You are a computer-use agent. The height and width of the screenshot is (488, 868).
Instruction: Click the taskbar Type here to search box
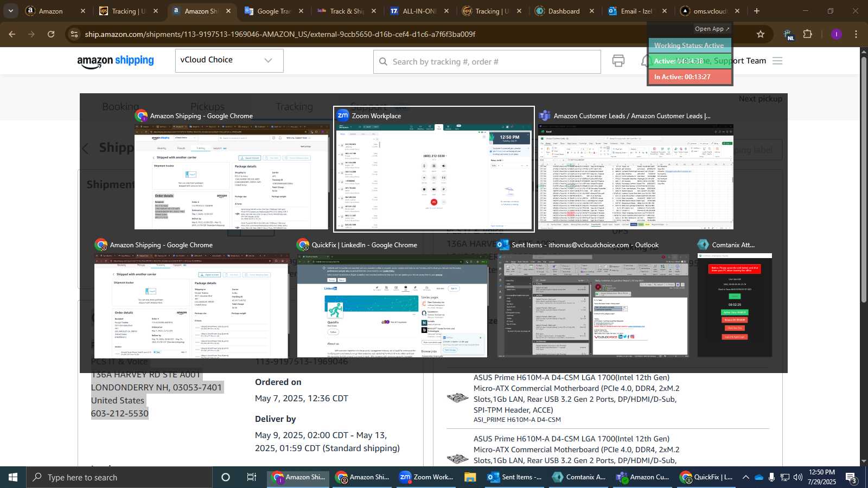119,477
